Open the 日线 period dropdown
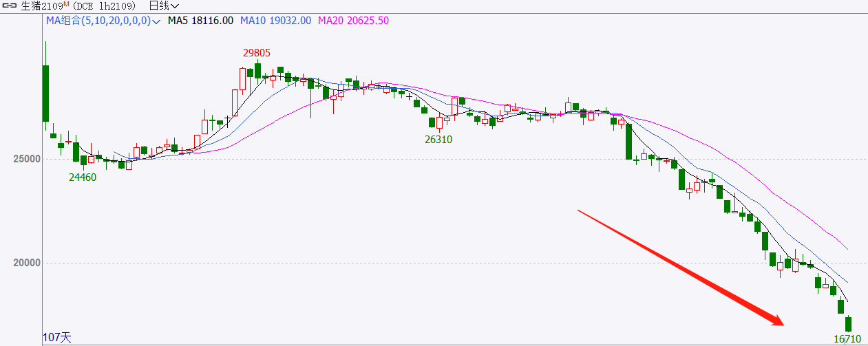Image resolution: width=868 pixels, height=346 pixels. (x=164, y=6)
